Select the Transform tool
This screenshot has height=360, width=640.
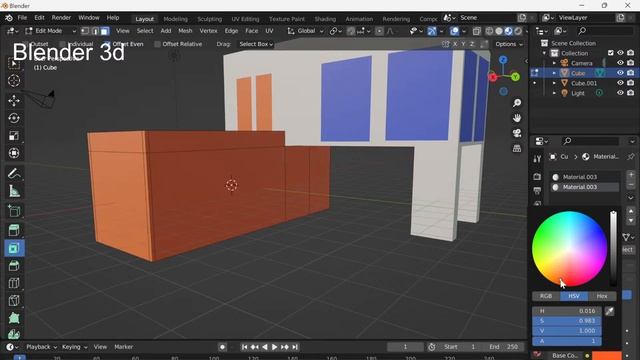14,153
